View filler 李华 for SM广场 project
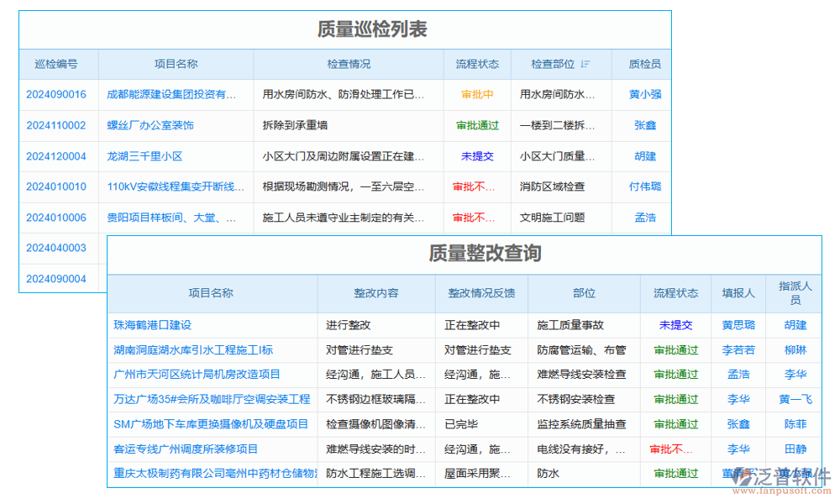 point(738,424)
